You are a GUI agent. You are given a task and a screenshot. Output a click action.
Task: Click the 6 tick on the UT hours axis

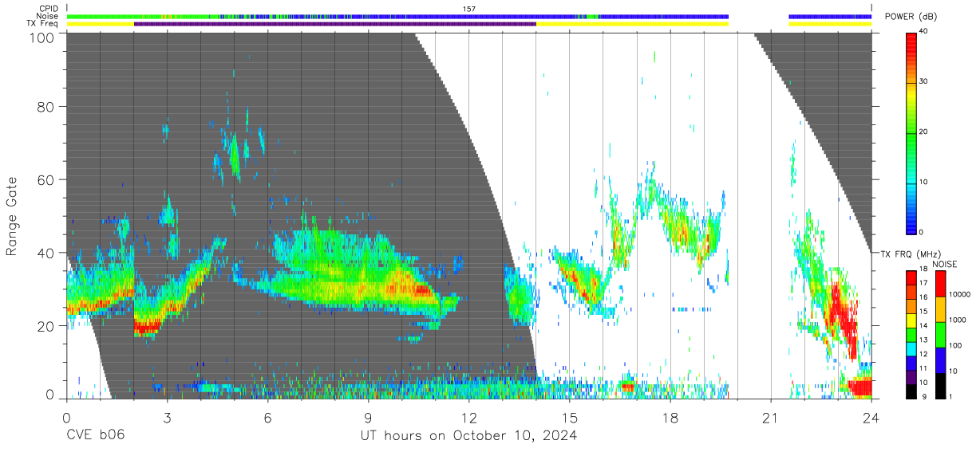[x=267, y=417]
